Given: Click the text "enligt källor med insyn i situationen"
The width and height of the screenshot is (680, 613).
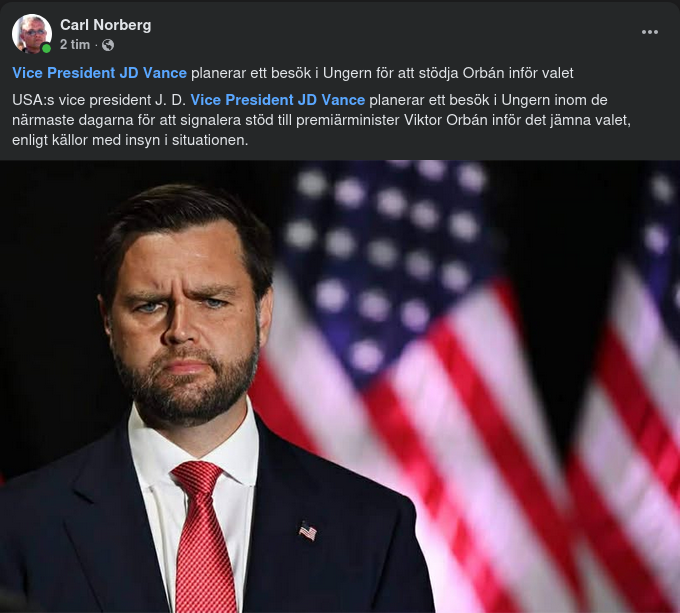Looking at the screenshot, I should point(131,140).
